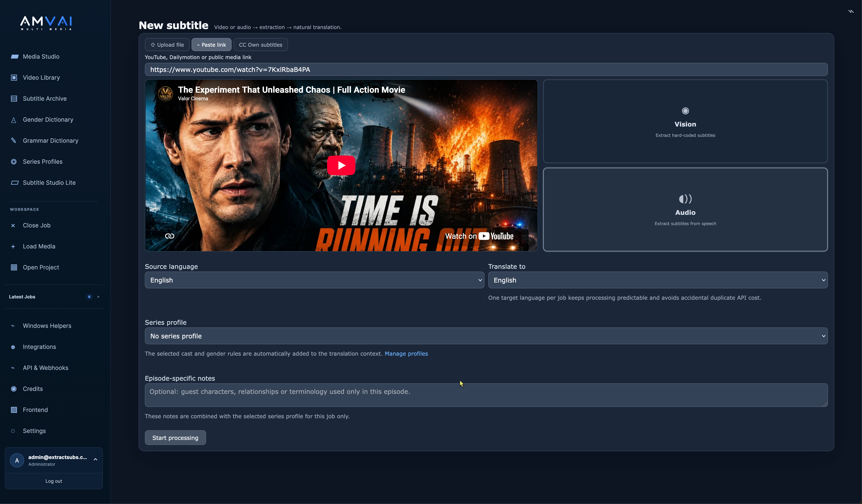Click the Start processing button

tap(175, 438)
